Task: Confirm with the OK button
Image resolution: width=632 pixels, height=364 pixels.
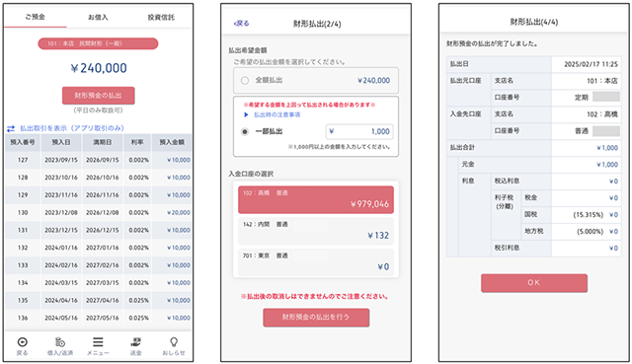Action: pyautogui.click(x=534, y=283)
